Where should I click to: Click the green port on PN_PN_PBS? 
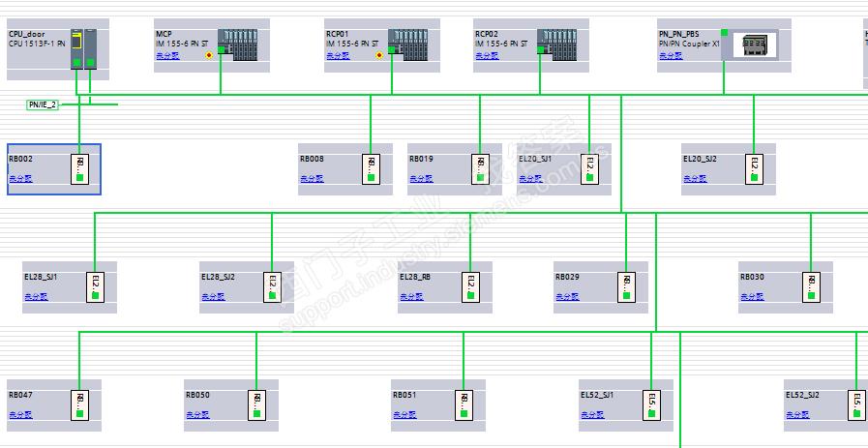[x=724, y=33]
